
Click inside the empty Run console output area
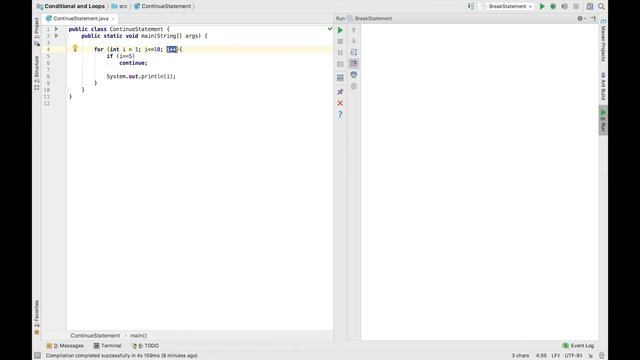[479, 182]
